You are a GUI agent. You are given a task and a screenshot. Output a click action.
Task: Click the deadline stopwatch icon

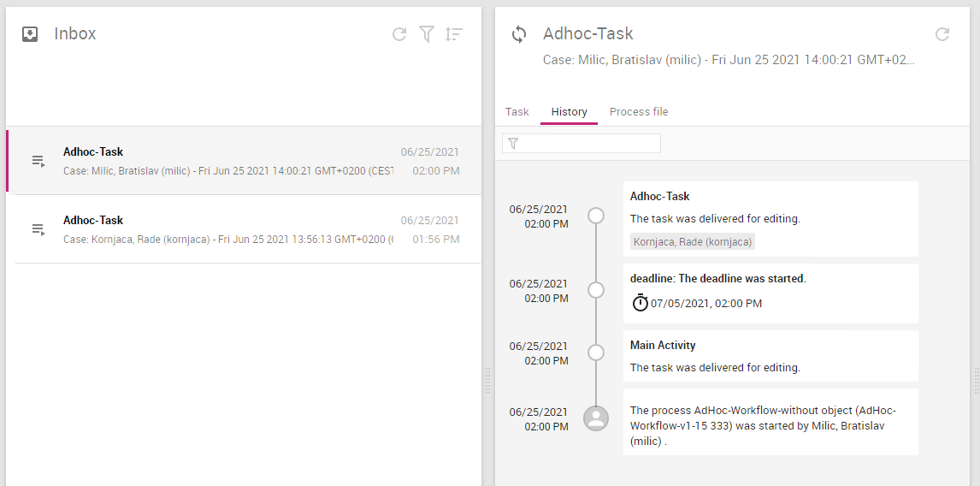point(641,303)
